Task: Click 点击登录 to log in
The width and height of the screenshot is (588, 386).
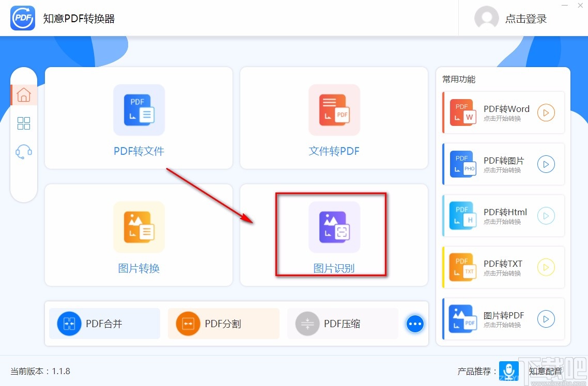Action: point(526,18)
